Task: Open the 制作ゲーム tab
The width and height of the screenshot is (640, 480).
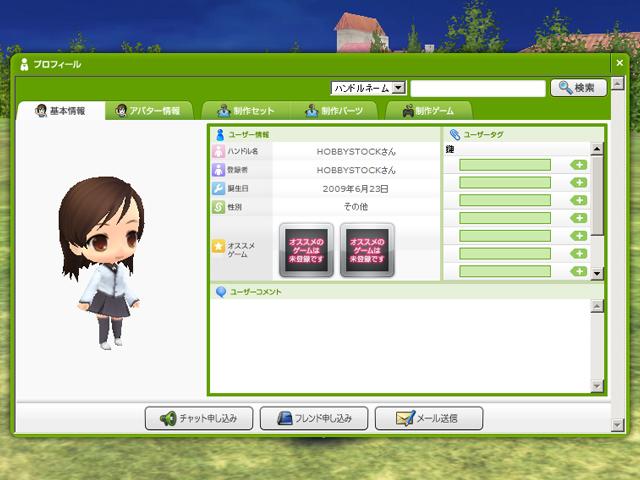Action: tap(429, 111)
